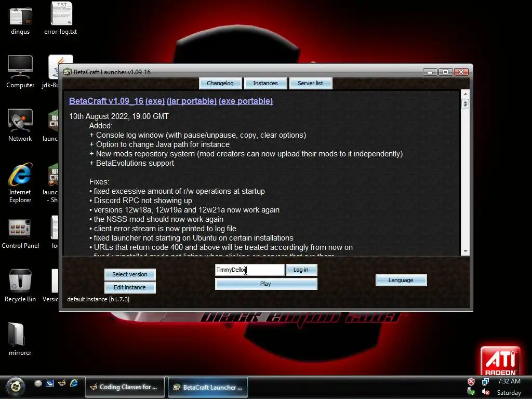532x399 pixels.
Task: Click the default instance [b1.7.3] label
Action: pyautogui.click(x=98, y=299)
